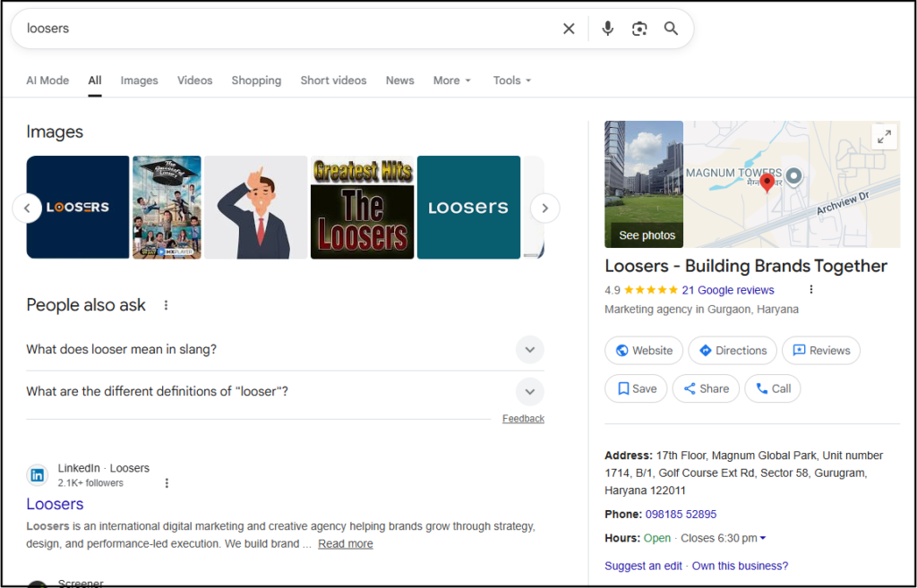Switch to the Images search tab
The image size is (917, 588).
[x=139, y=81]
